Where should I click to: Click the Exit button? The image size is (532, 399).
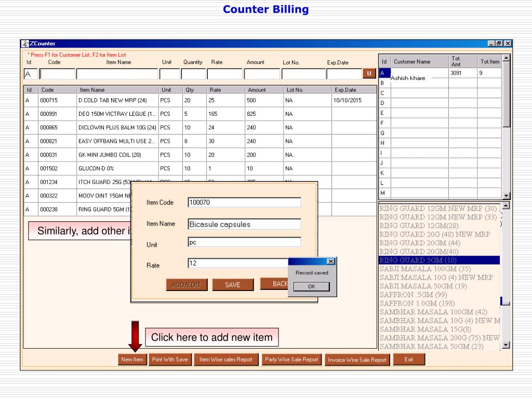pyautogui.click(x=409, y=360)
